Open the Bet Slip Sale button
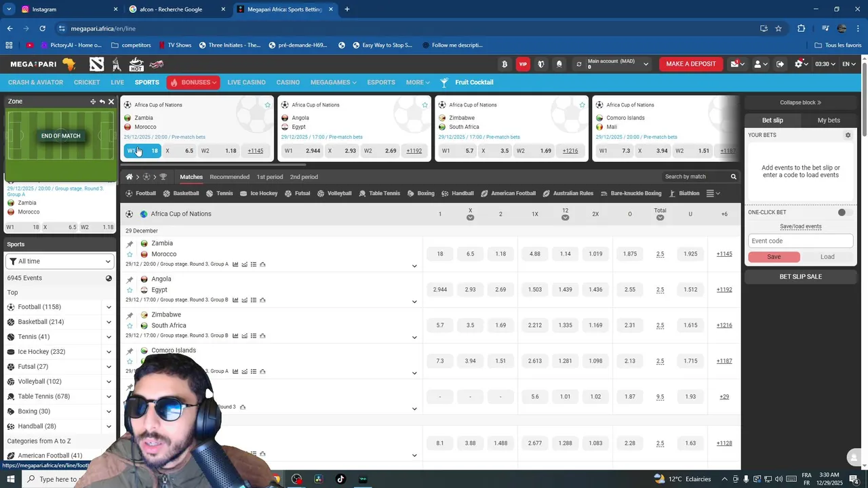Image resolution: width=868 pixels, height=488 pixels. (x=800, y=277)
